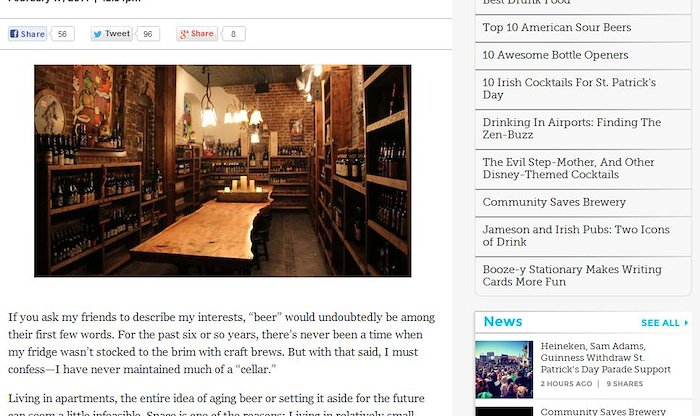Image resolution: width=700 pixels, height=416 pixels.
Task: Open the Google Plus count bubble
Action: coord(233,34)
